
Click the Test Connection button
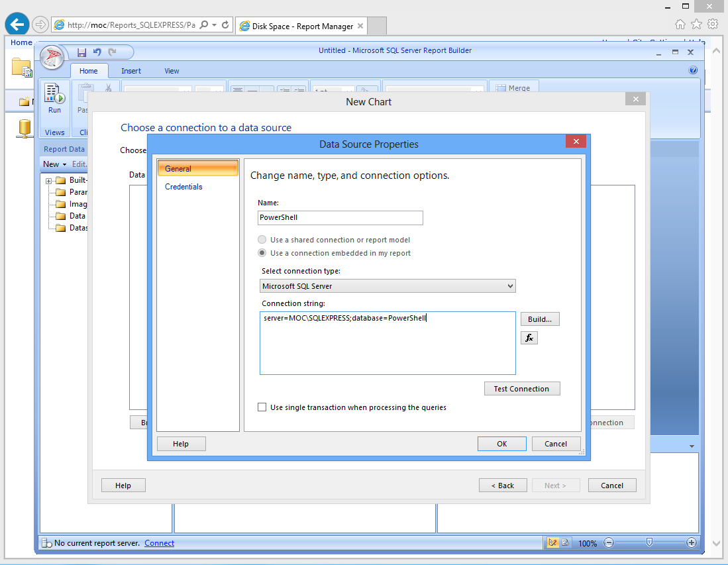(521, 389)
